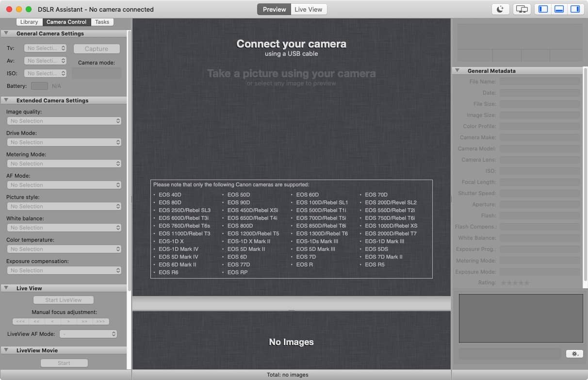Screen dimensions: 588x380
Task: Set the rating using the stars
Action: [x=515, y=283]
